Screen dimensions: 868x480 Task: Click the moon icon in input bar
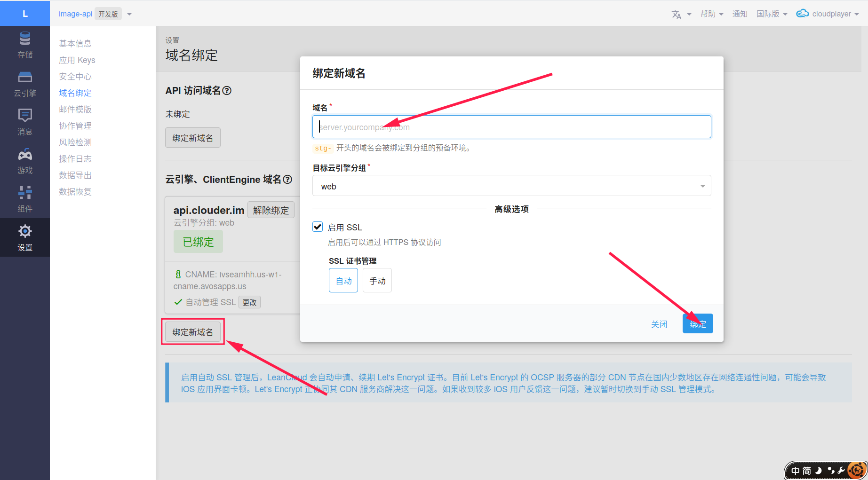819,471
